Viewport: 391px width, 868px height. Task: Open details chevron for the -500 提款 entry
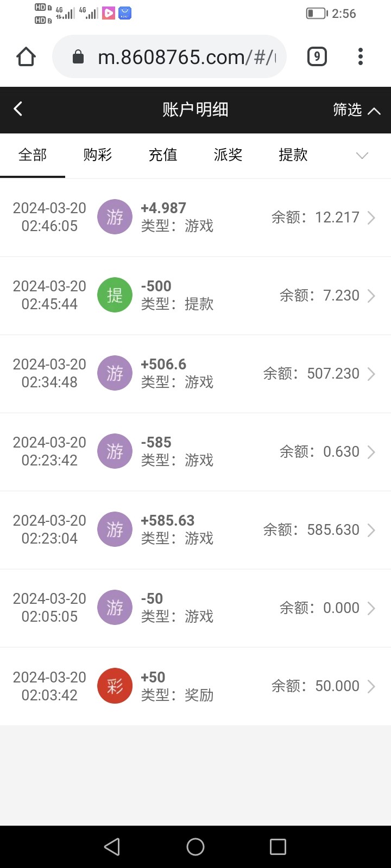coord(371,296)
